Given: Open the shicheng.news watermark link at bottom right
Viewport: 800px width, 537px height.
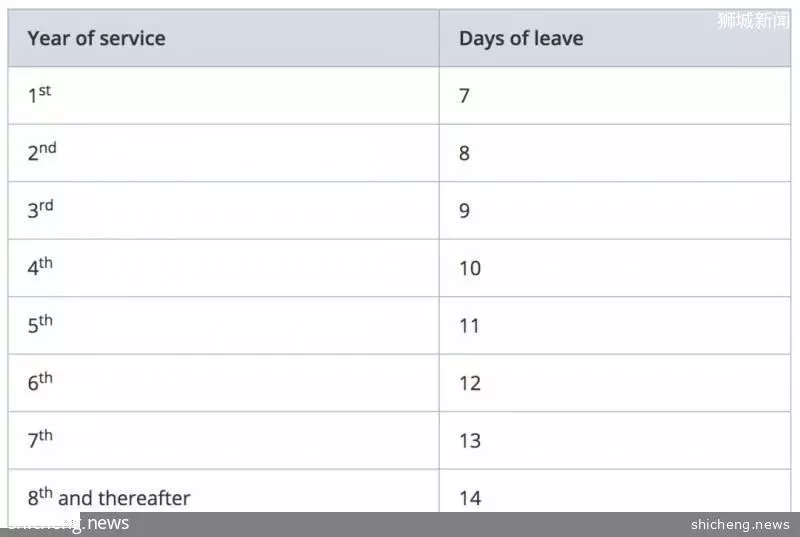Looking at the screenshot, I should [x=740, y=524].
